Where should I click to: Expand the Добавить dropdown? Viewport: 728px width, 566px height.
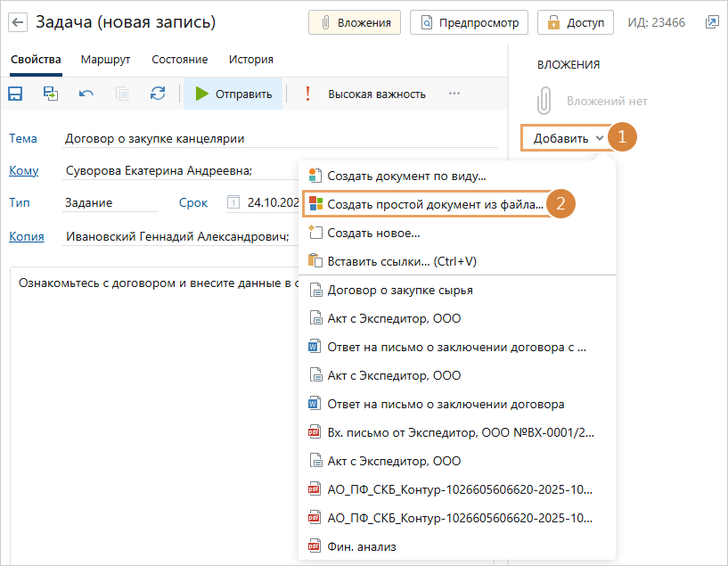pos(567,138)
